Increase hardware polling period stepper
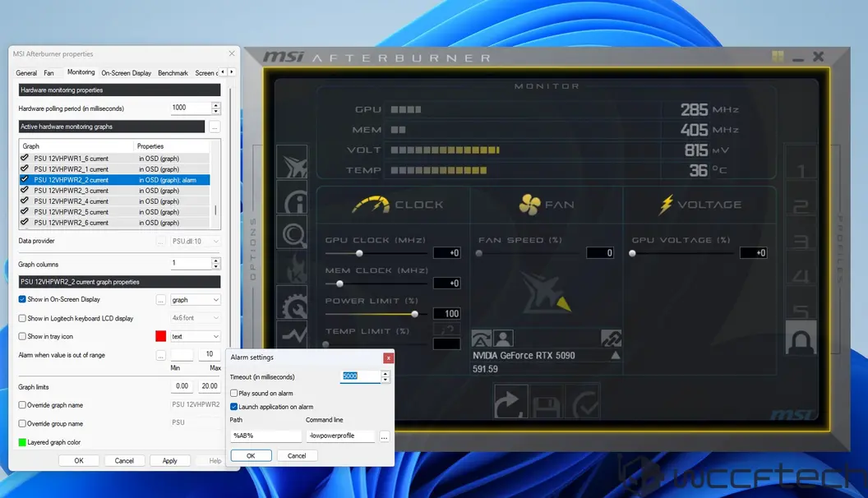This screenshot has height=498, width=868. coord(216,104)
